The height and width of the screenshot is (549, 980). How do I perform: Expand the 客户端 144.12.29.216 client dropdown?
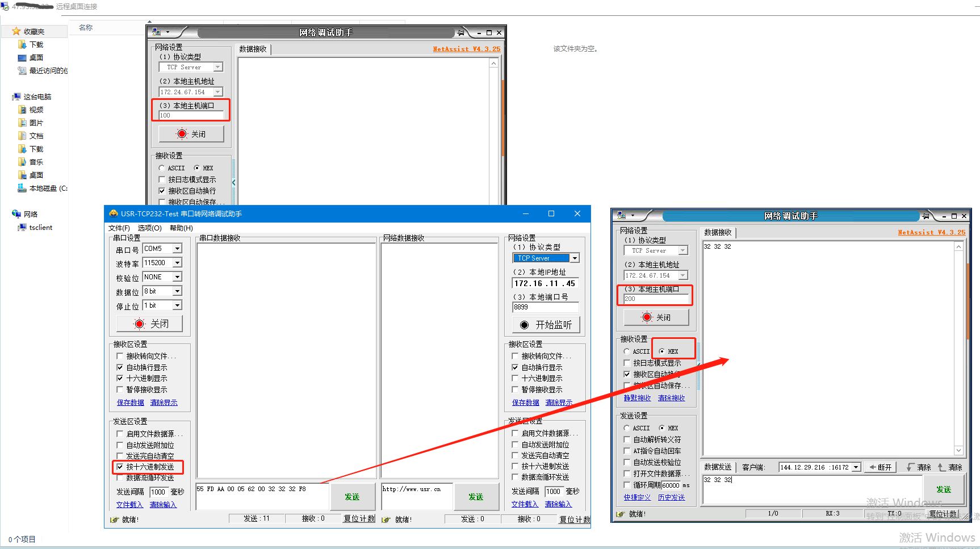[x=856, y=467]
